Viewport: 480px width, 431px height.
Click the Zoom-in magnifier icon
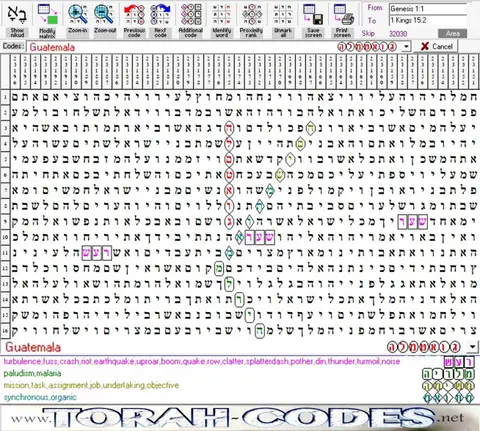coord(78,14)
